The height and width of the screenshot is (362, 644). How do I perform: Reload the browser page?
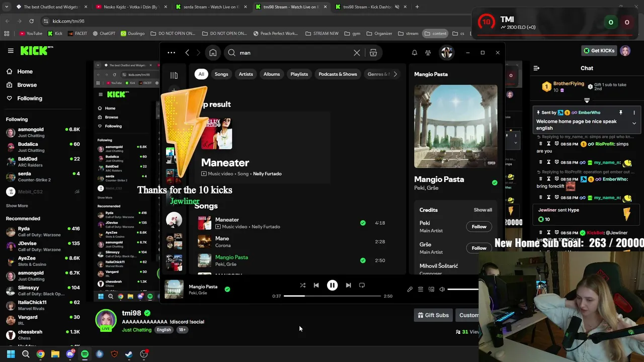click(x=31, y=21)
